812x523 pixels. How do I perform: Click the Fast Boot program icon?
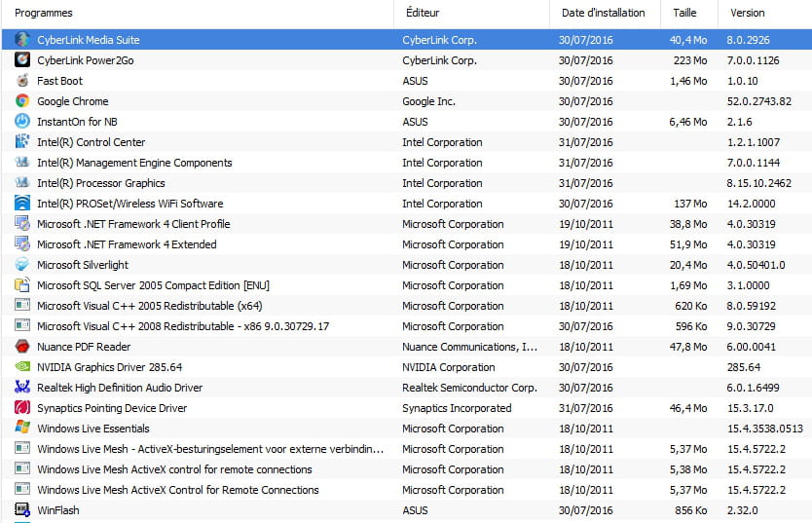pyautogui.click(x=21, y=80)
